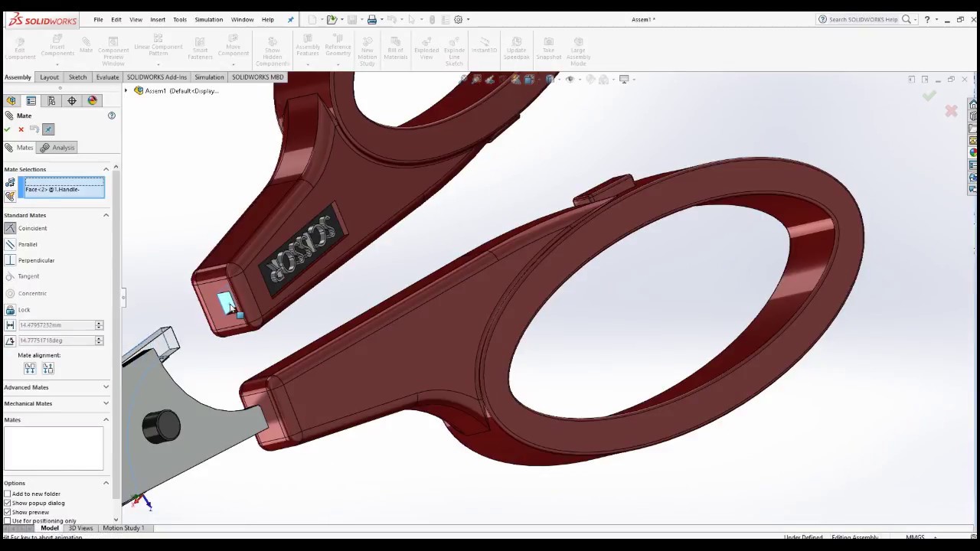Collapse the Standard Mates section
This screenshot has height=551, width=980.
point(106,215)
